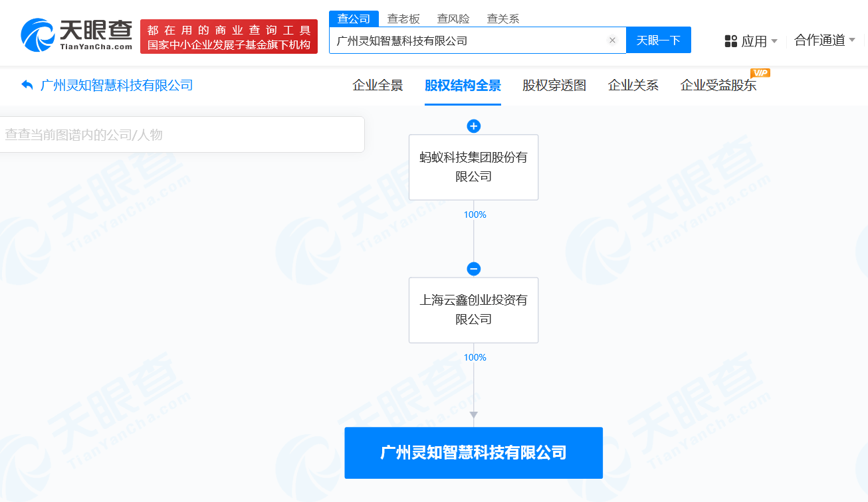868x502 pixels.
Task: Click the applications grid icon
Action: [731, 41]
